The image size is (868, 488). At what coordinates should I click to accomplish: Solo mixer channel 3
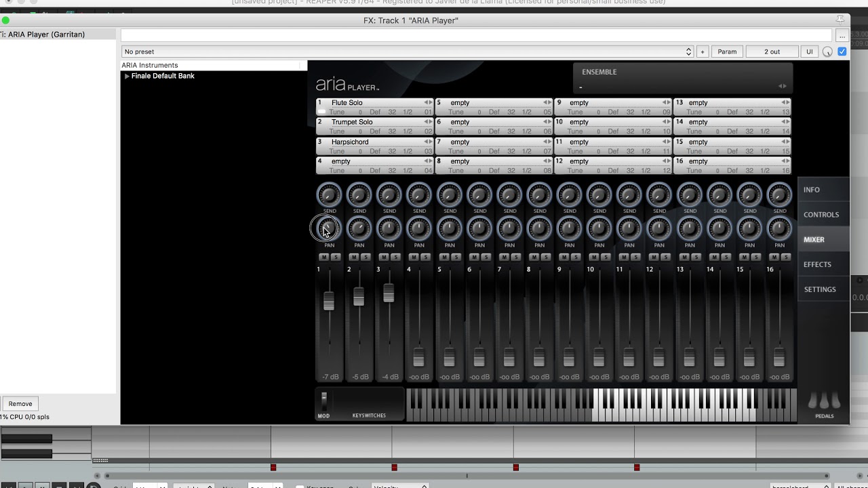(395, 257)
